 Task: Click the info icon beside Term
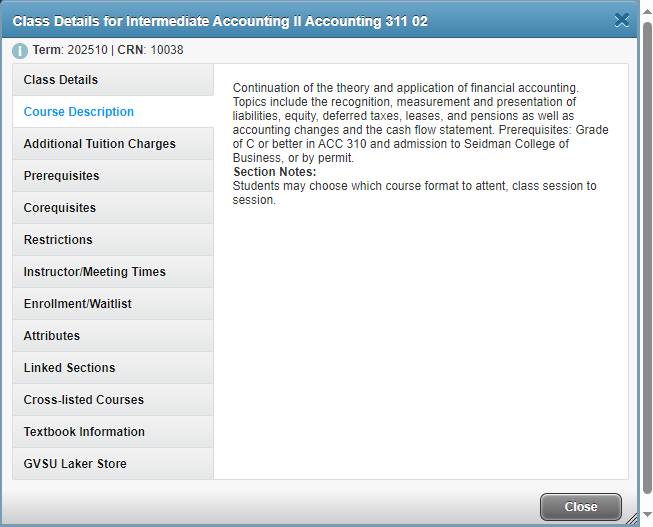coord(20,51)
